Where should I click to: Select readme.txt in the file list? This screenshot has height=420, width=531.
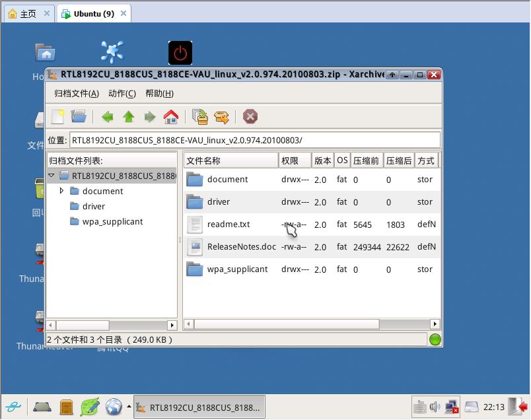pos(312,225)
